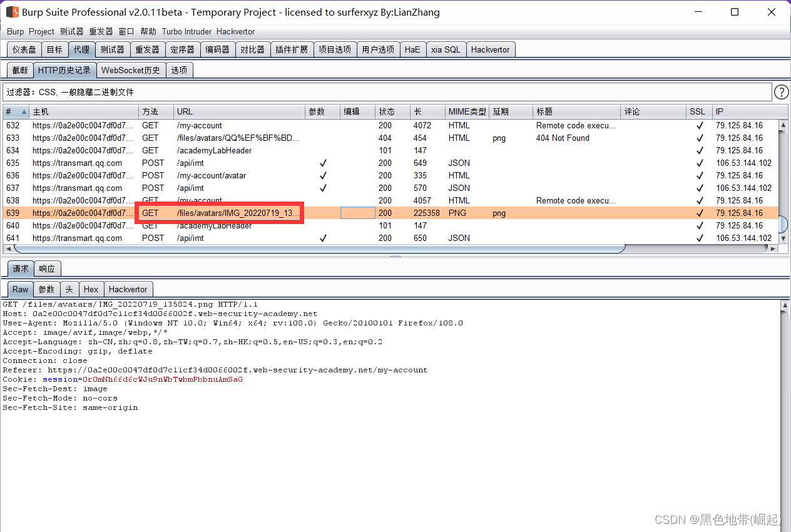The height and width of the screenshot is (532, 791).
Task: Select row 634 /academyLabHeader
Action: pyautogui.click(x=390, y=150)
